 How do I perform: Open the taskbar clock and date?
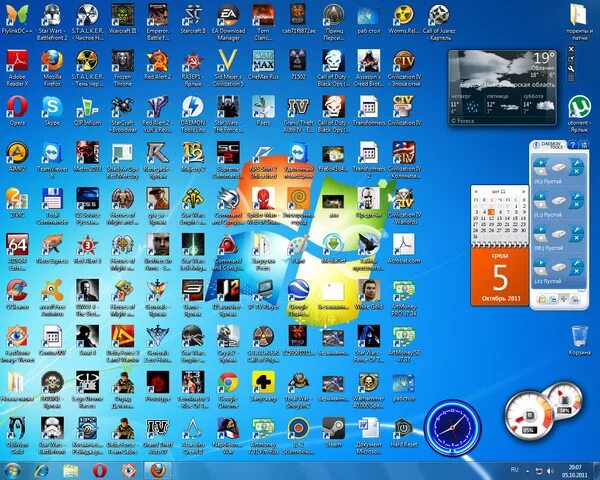[x=575, y=471]
